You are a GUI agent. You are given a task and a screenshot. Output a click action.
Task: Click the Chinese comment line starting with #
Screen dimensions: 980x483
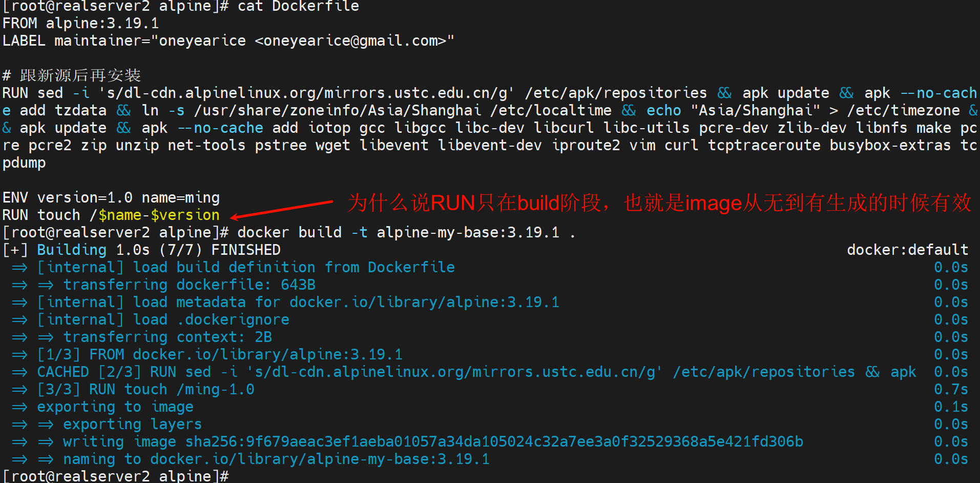(x=72, y=75)
